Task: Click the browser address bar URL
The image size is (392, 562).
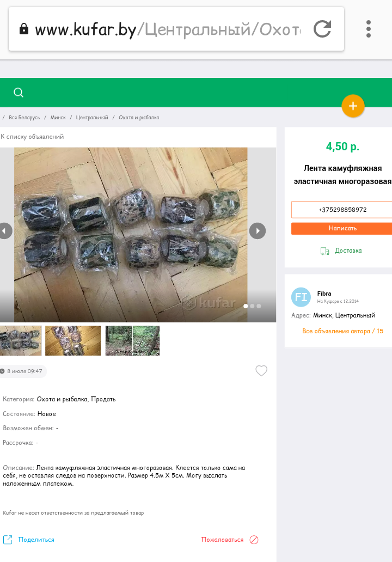Action: 163,29
